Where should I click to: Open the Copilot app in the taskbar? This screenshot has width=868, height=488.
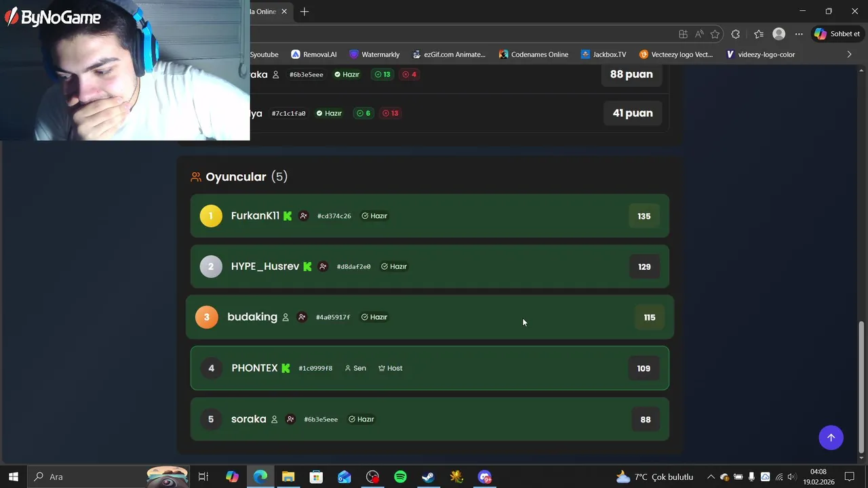pyautogui.click(x=232, y=476)
